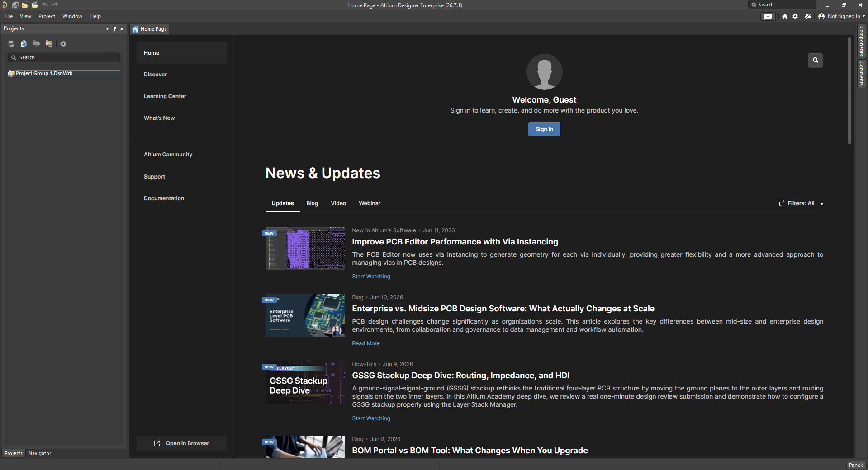Click the Save All icon in title bar
The height and width of the screenshot is (470, 868).
point(15,5)
